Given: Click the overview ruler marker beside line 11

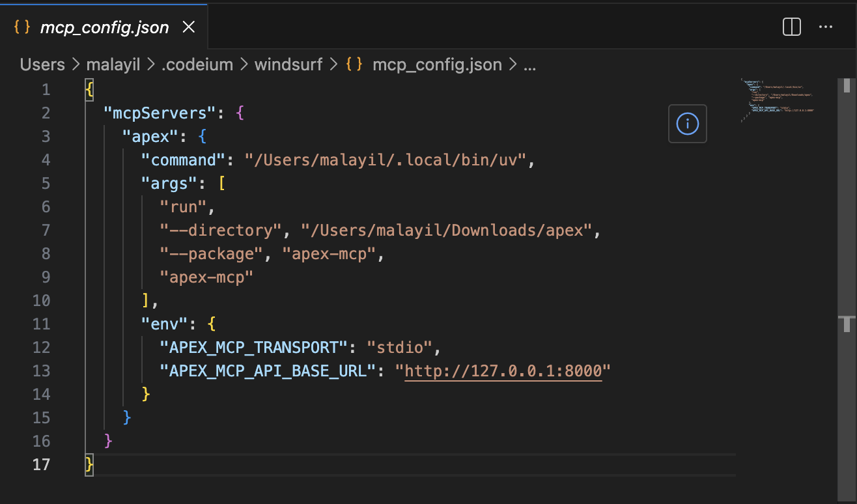Looking at the screenshot, I should [x=847, y=324].
